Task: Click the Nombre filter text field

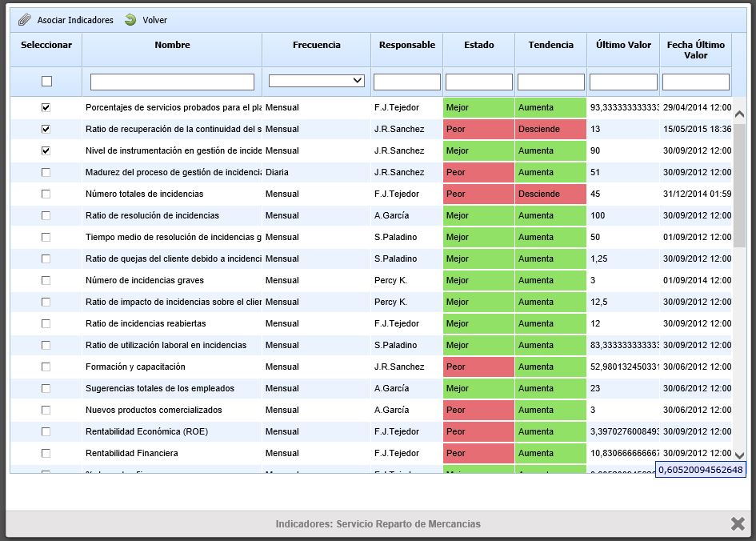Action: tap(172, 82)
